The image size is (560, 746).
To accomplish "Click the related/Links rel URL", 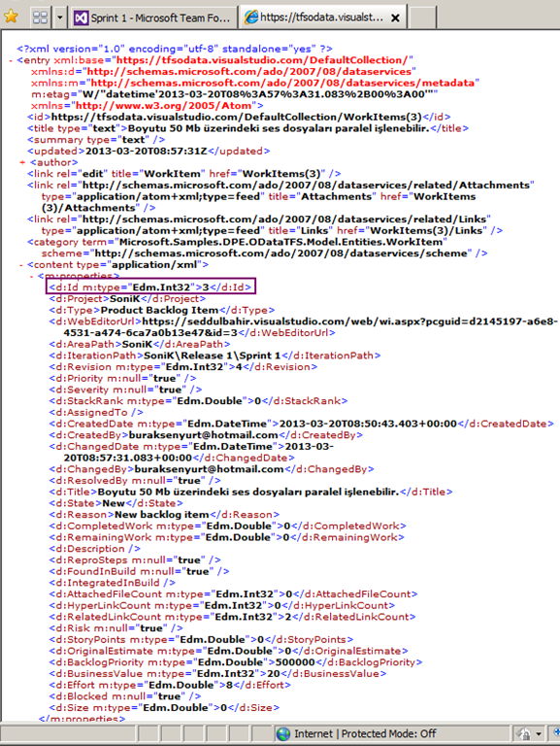I will (284, 220).
